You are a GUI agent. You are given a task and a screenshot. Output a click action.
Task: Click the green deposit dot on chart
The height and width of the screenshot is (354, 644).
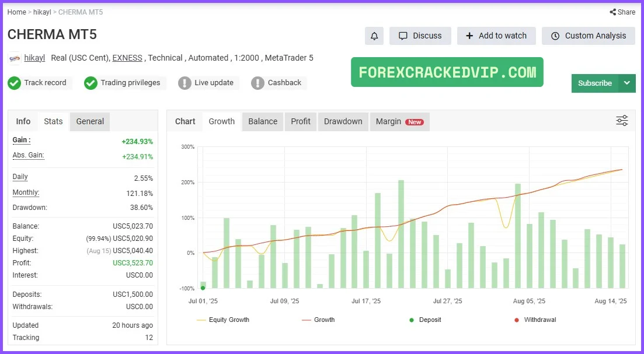tap(203, 288)
